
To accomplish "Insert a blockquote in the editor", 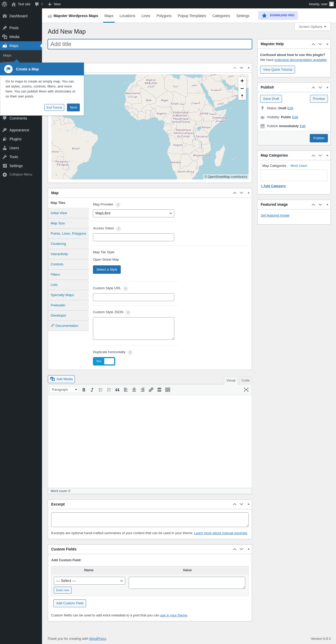I will coord(117,390).
